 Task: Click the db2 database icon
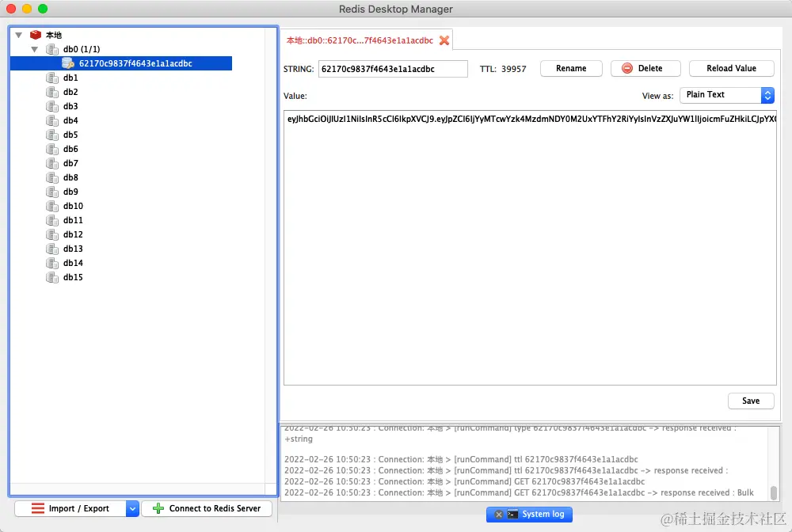point(52,92)
